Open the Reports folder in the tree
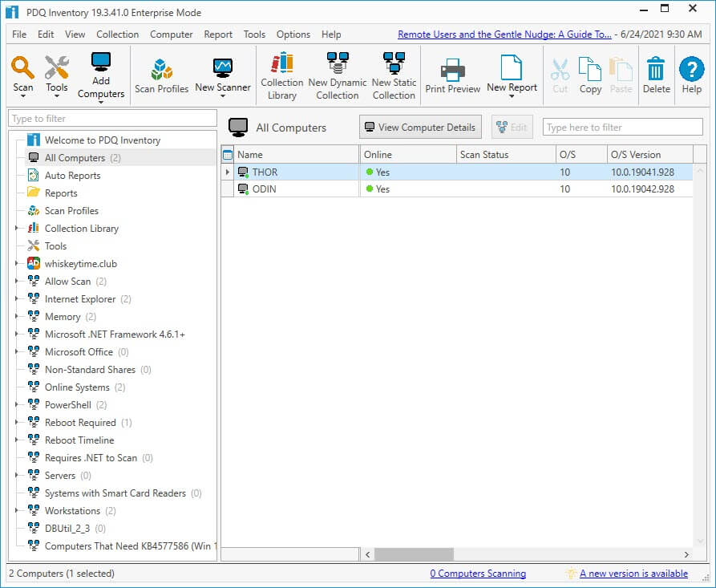 tap(61, 193)
